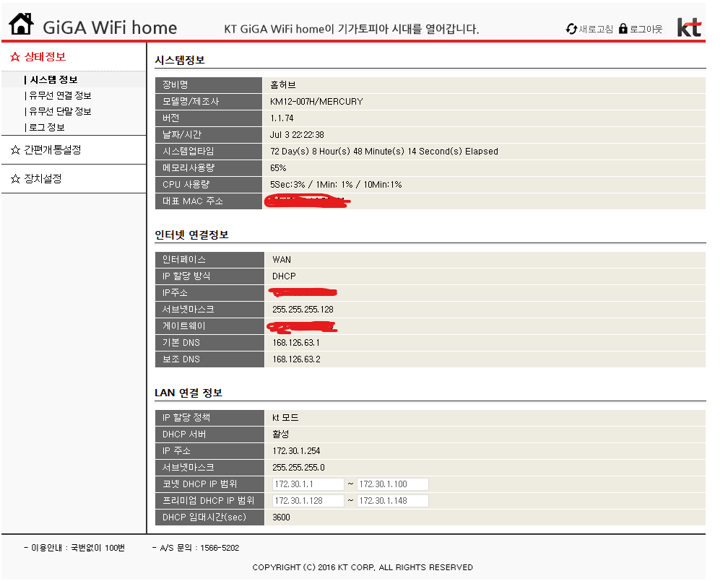This screenshot has height=581, width=728.
Task: Click the A/S 문의 1566-5202 text
Action: click(196, 548)
